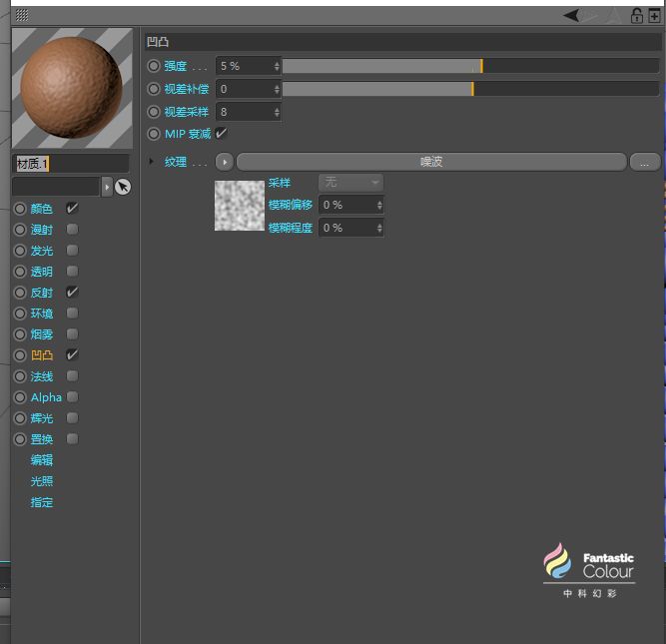Click the 强度 strength slider bar
The width and height of the screenshot is (666, 644).
coord(469,66)
